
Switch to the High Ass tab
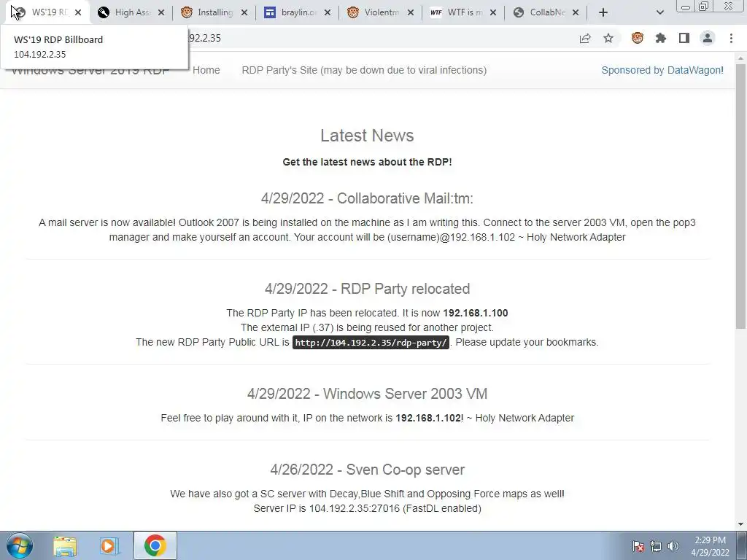(x=132, y=12)
